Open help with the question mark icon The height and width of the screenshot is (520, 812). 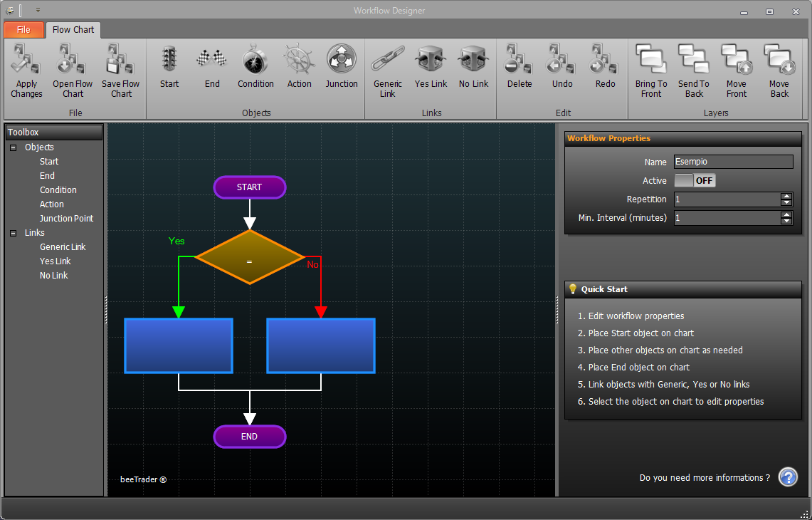(x=788, y=477)
